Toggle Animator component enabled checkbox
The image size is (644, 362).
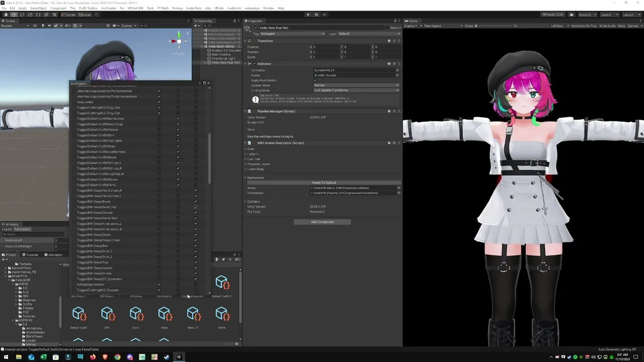coord(255,64)
